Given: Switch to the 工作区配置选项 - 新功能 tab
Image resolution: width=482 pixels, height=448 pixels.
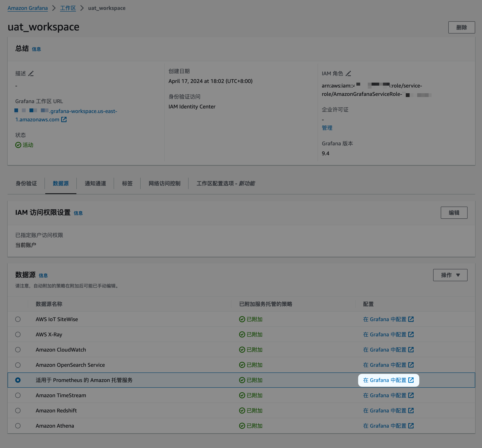Looking at the screenshot, I should pyautogui.click(x=225, y=184).
